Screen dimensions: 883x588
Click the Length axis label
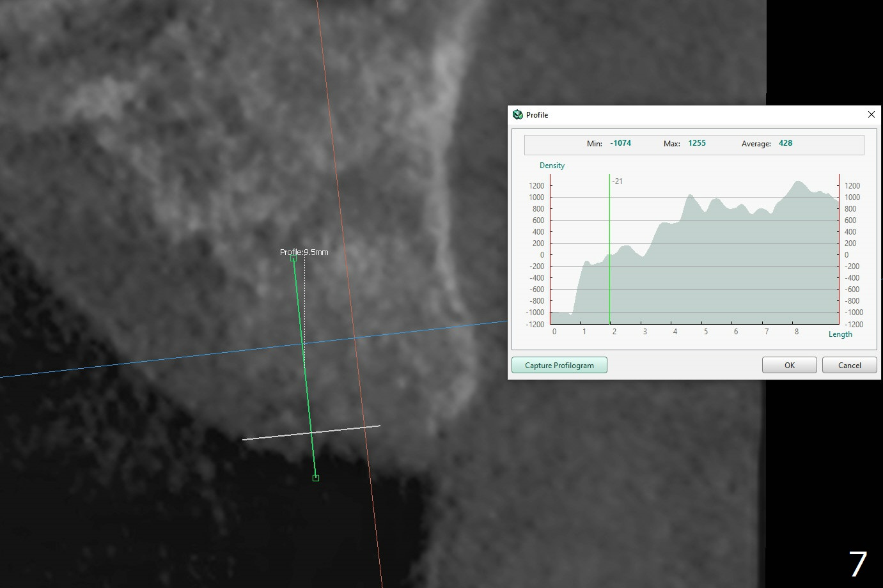(x=840, y=334)
